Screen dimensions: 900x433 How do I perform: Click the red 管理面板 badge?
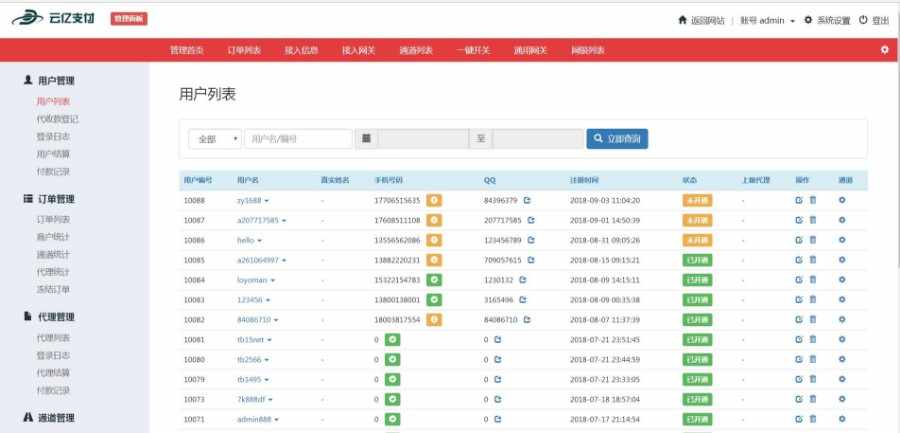pyautogui.click(x=129, y=19)
